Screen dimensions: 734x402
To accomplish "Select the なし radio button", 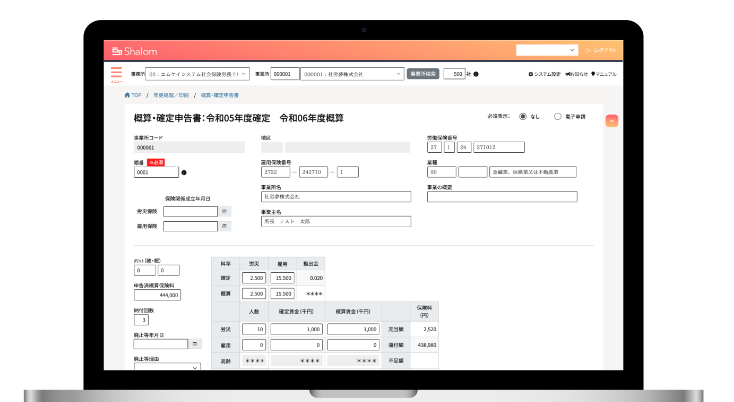I will pos(523,117).
